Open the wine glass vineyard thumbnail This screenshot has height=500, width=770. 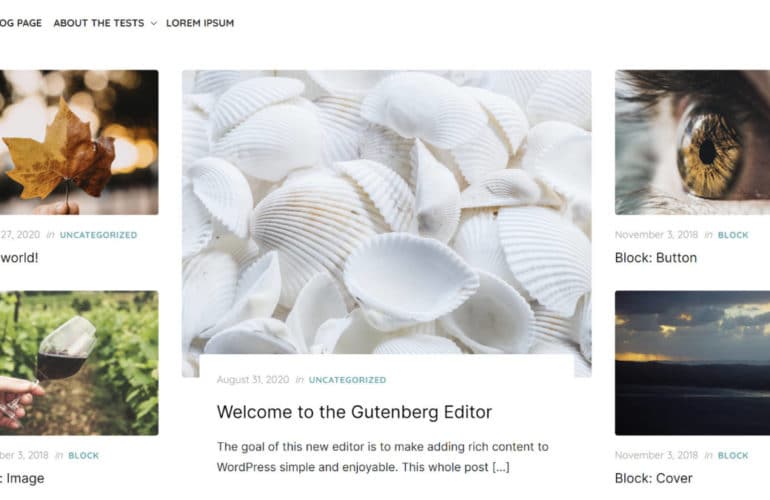point(79,363)
